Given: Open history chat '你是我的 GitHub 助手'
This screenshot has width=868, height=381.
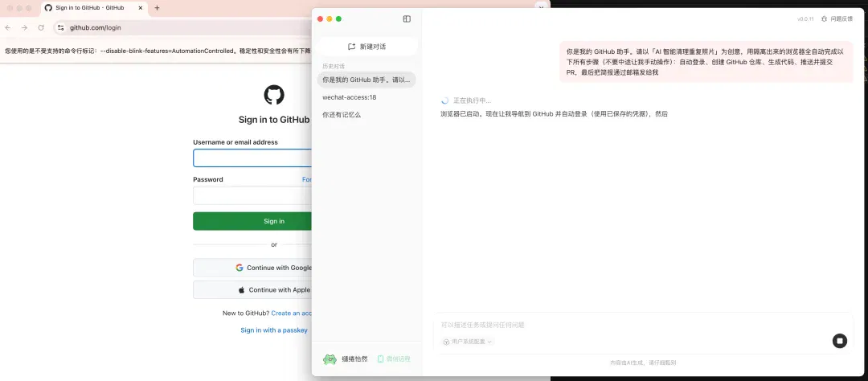Looking at the screenshot, I should coord(366,80).
